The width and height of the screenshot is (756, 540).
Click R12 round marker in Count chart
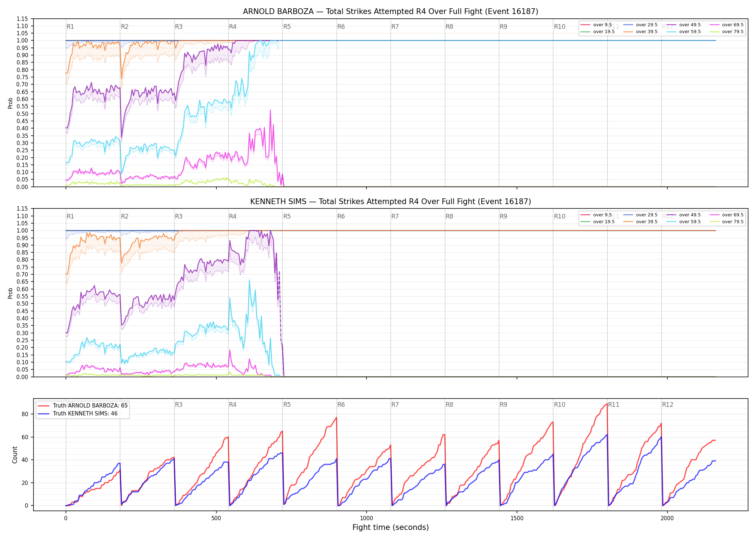pyautogui.click(x=667, y=405)
